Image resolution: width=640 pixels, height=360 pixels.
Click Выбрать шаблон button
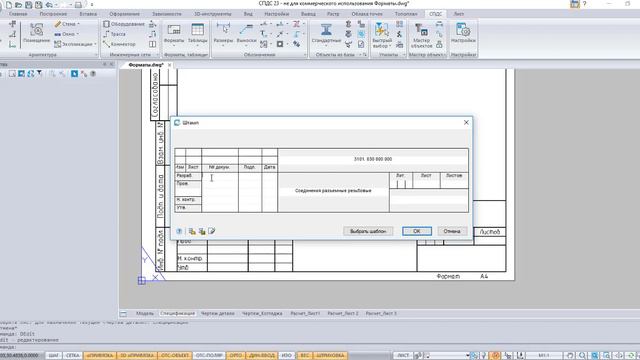click(368, 231)
